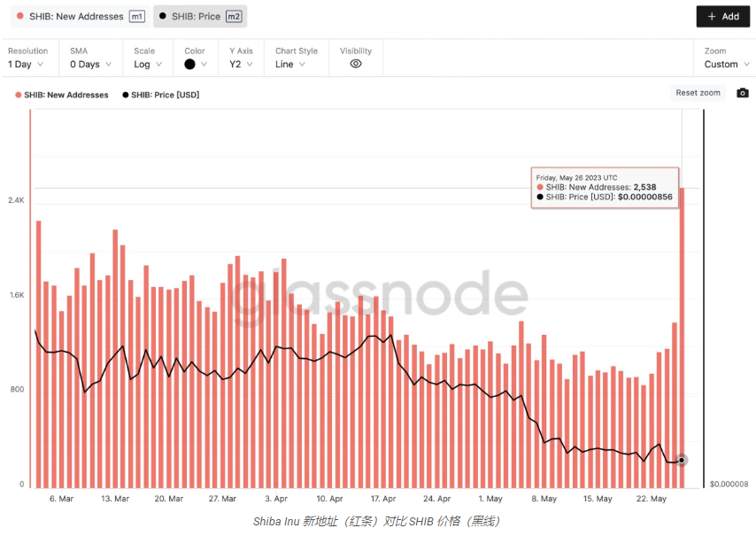Click the 22. May x-axis label
Viewport: 756px width, 536px height.
coord(652,499)
